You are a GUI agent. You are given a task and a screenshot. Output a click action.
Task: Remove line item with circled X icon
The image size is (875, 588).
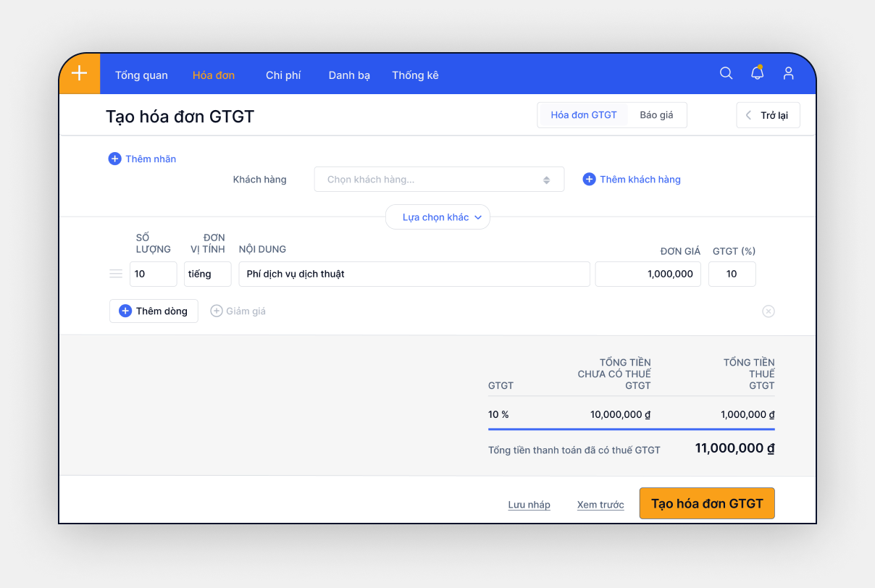[769, 311]
